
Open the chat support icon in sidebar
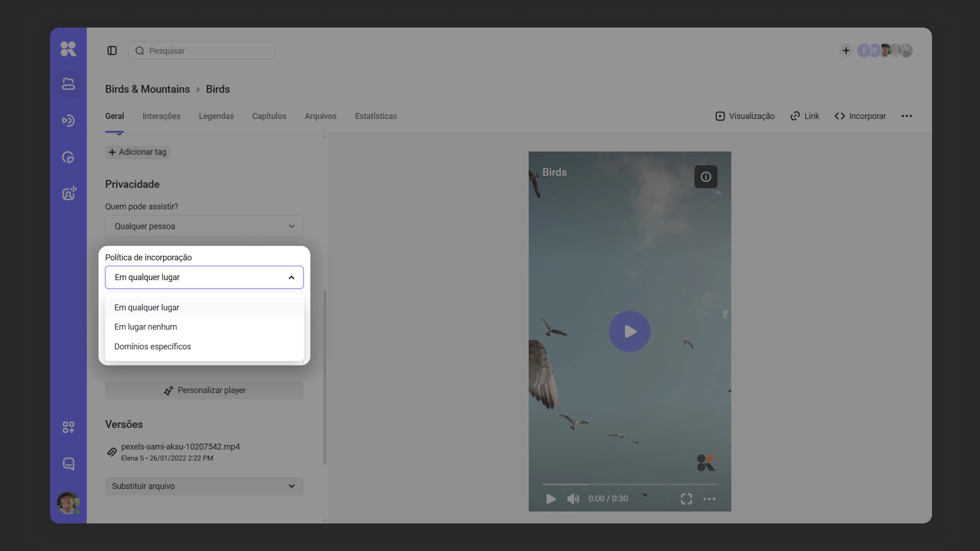(68, 464)
